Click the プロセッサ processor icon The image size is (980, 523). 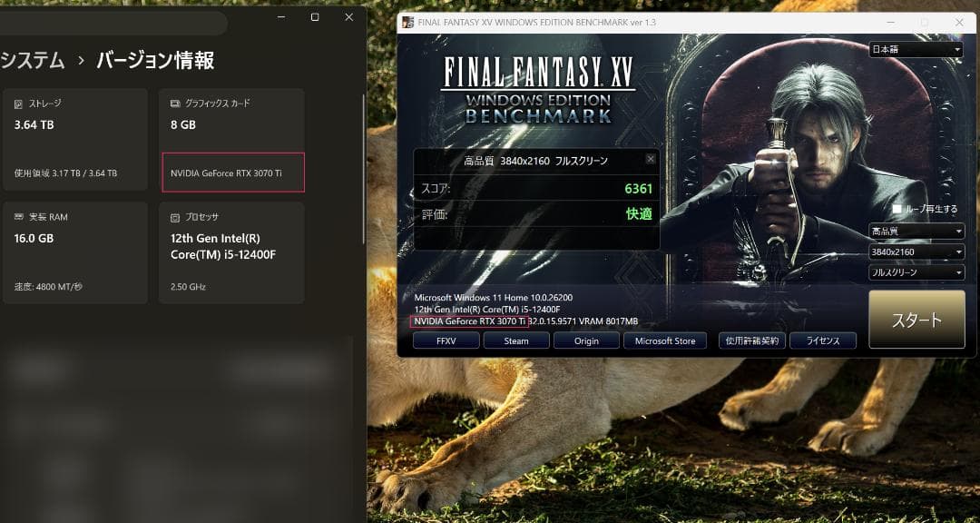tap(175, 217)
